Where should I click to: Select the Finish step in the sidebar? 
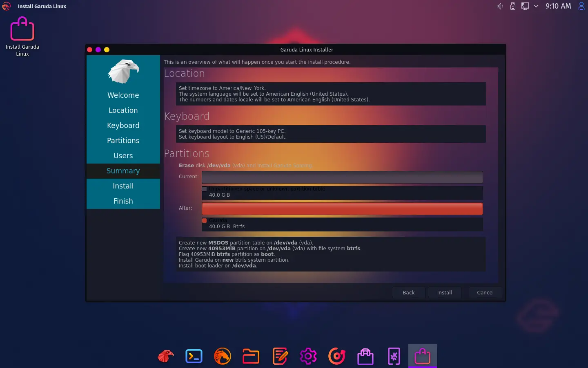click(x=123, y=201)
